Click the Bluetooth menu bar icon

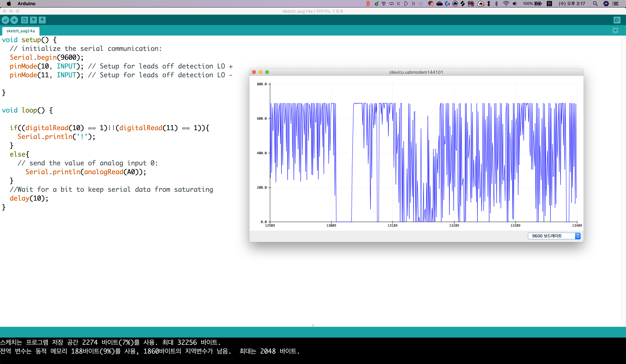[x=496, y=3]
